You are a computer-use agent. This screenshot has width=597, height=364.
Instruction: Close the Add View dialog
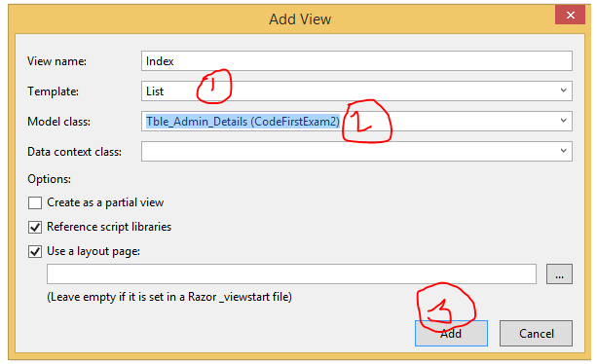click(x=570, y=15)
